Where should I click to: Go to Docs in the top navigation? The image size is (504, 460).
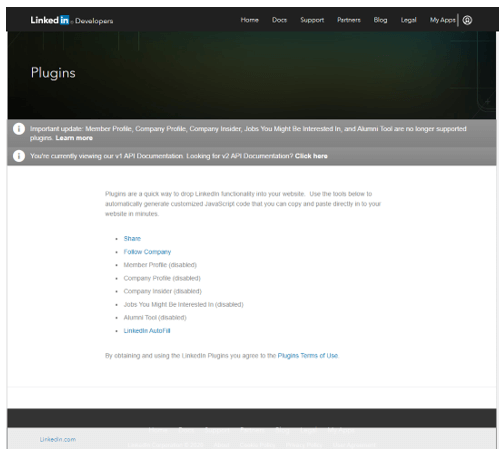click(x=279, y=20)
